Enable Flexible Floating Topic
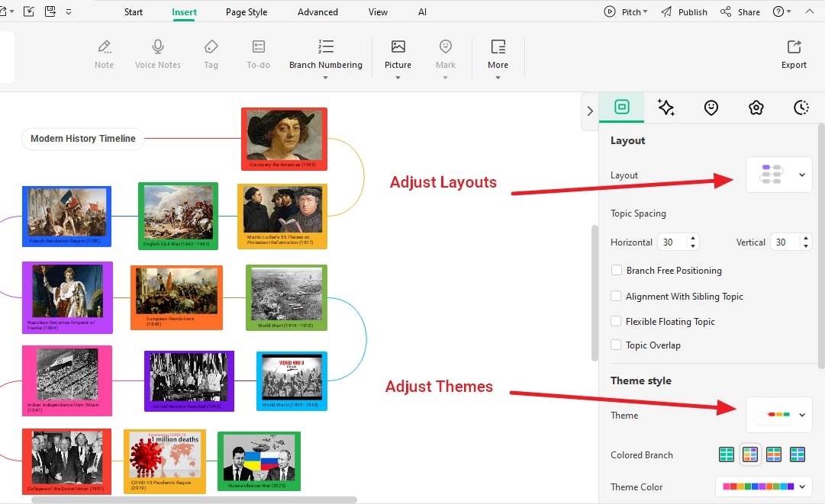 (616, 321)
